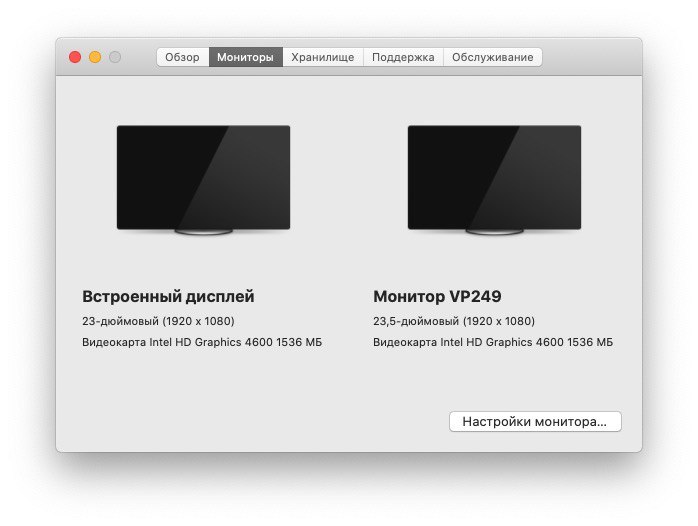The width and height of the screenshot is (698, 526).
Task: Click the disabled gray zoom button
Action: [115, 57]
